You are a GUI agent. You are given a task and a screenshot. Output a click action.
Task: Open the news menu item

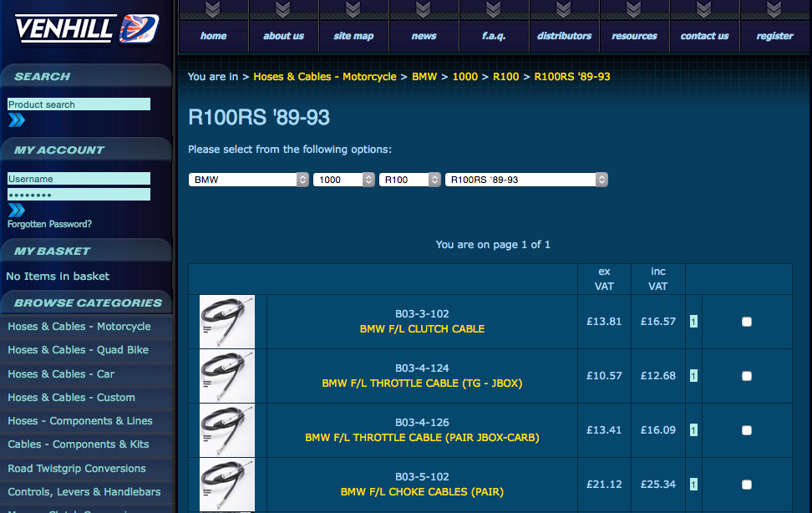point(424,36)
